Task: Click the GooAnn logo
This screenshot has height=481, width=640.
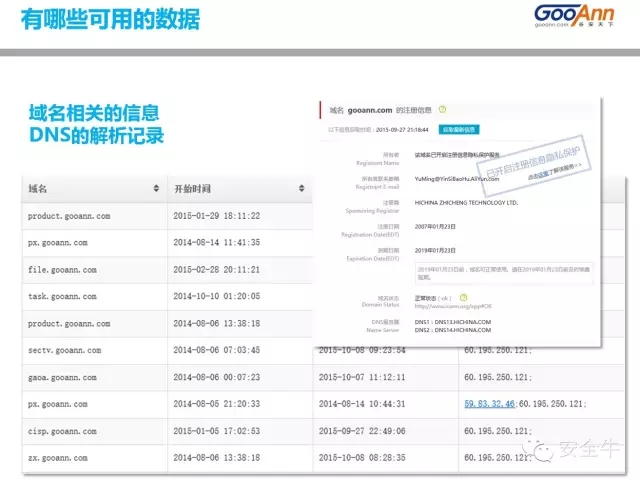Action: (574, 16)
